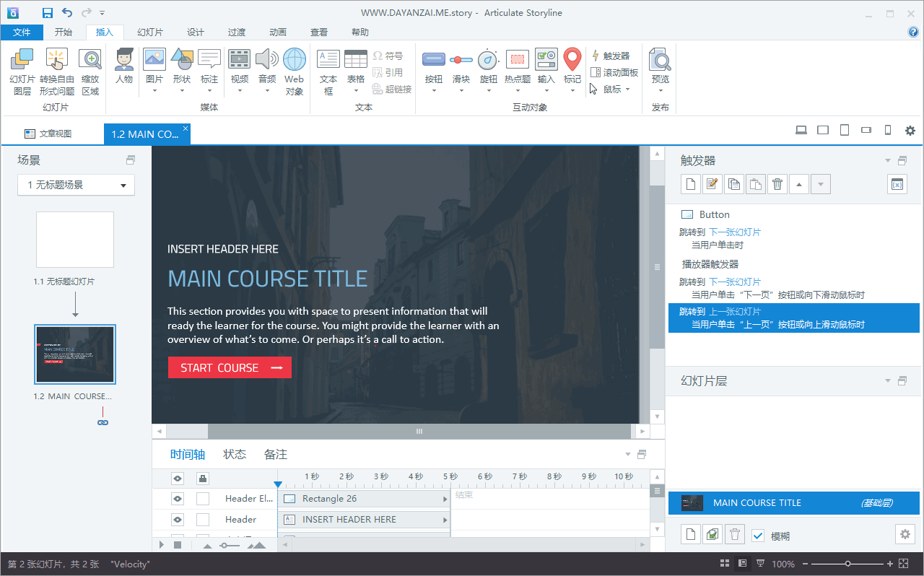Open player settings gear near tabs
Screen dimensions: 924x576
(910, 131)
